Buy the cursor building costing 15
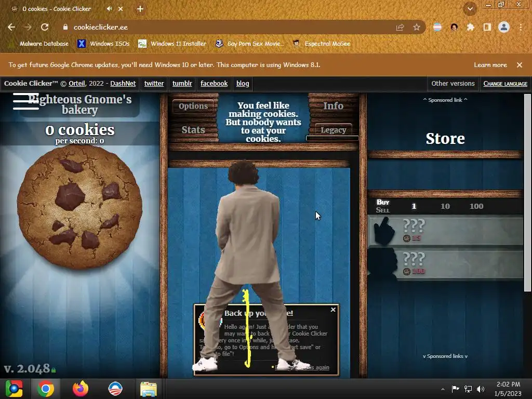The height and width of the screenshot is (399, 532). pyautogui.click(x=445, y=230)
